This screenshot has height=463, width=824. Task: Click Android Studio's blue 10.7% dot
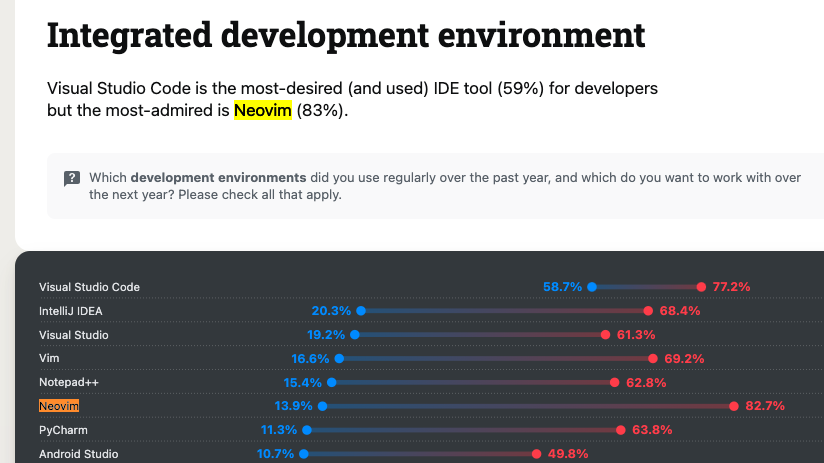(x=304, y=454)
